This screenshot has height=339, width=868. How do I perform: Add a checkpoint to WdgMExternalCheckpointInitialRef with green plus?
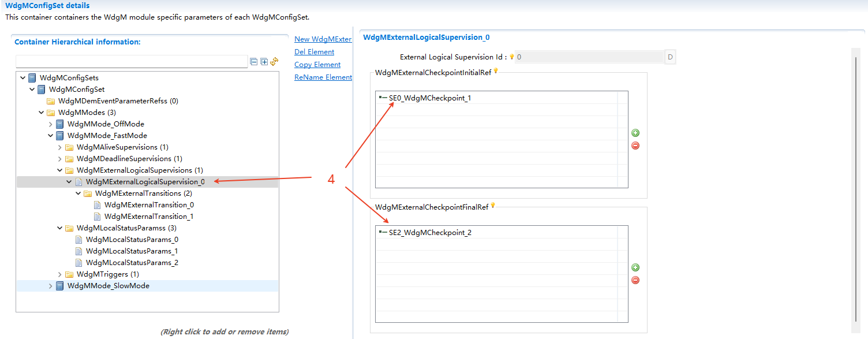(635, 133)
